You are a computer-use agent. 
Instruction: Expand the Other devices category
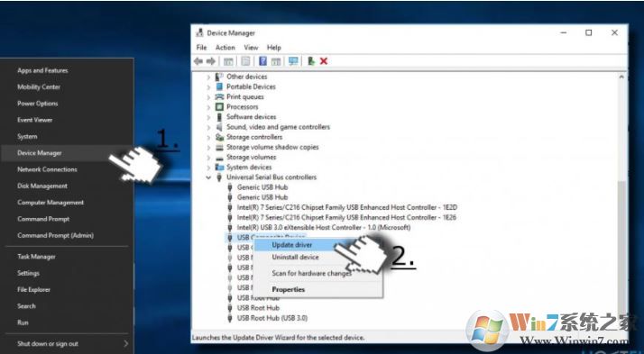pyautogui.click(x=208, y=77)
